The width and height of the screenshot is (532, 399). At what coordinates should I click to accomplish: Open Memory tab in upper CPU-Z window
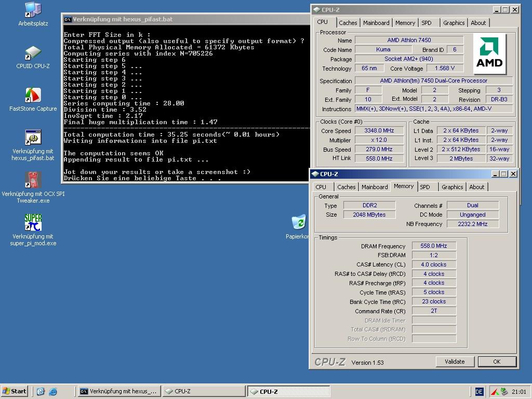[x=405, y=23]
